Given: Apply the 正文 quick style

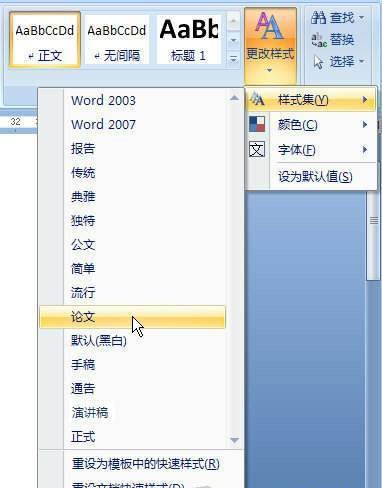Looking at the screenshot, I should [45, 39].
